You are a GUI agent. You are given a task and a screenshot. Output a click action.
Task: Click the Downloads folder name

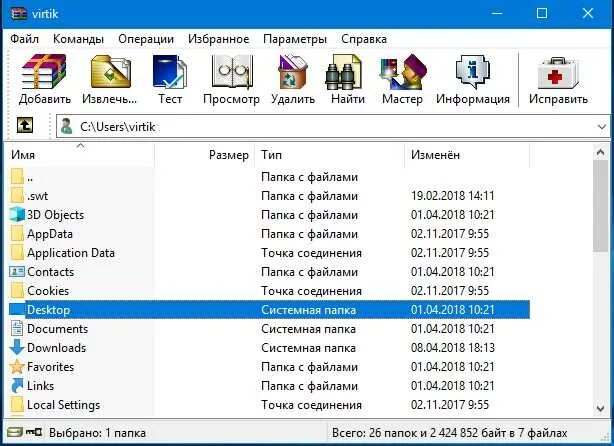[x=56, y=348]
